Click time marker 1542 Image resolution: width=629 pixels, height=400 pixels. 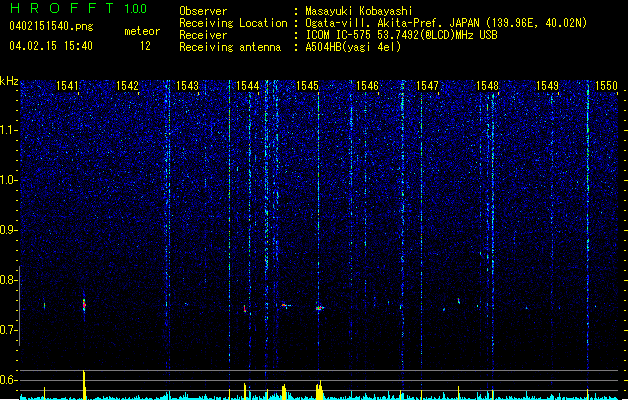(x=127, y=86)
